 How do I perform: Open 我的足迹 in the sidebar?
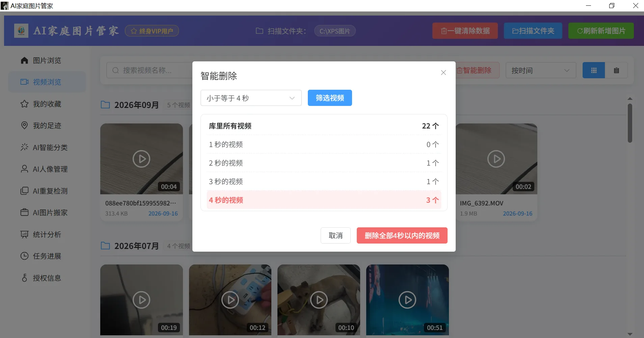pos(47,125)
